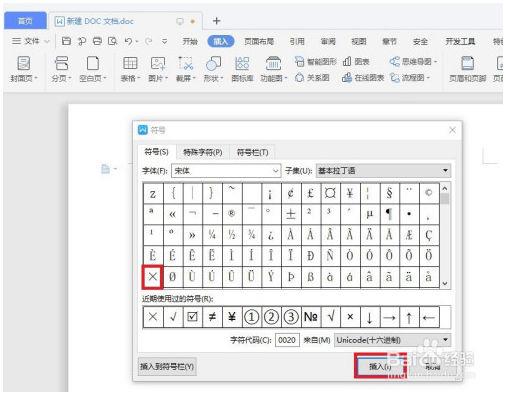Image resolution: width=506 pixels, height=395 pixels.
Task: Pick recent checked box symbol ☑
Action: click(192, 317)
